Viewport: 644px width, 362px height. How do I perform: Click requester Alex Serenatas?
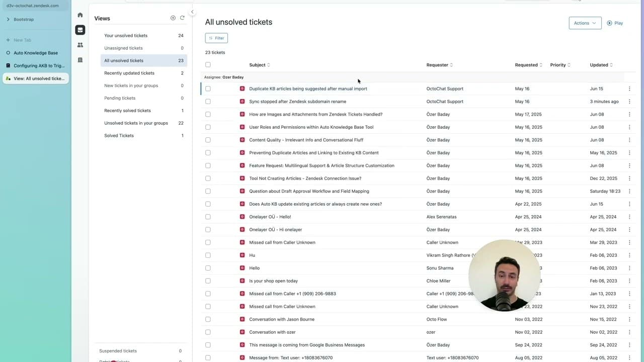point(441,217)
